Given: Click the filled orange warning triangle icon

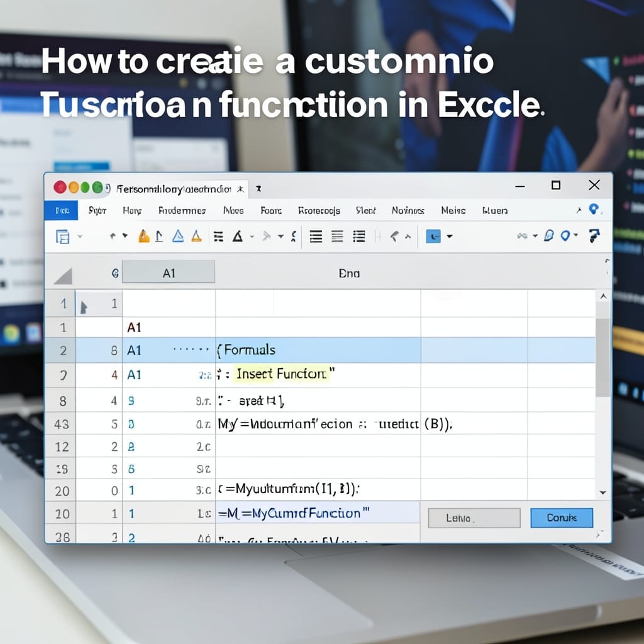Looking at the screenshot, I should (x=144, y=236).
